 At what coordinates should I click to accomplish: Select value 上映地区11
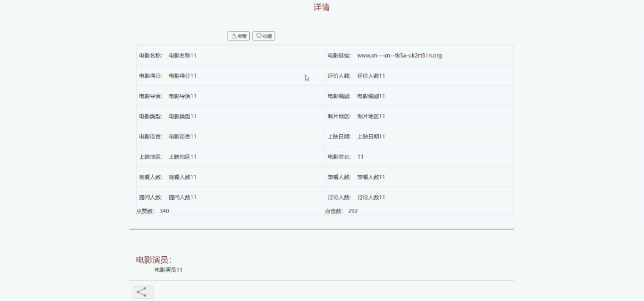click(x=183, y=157)
